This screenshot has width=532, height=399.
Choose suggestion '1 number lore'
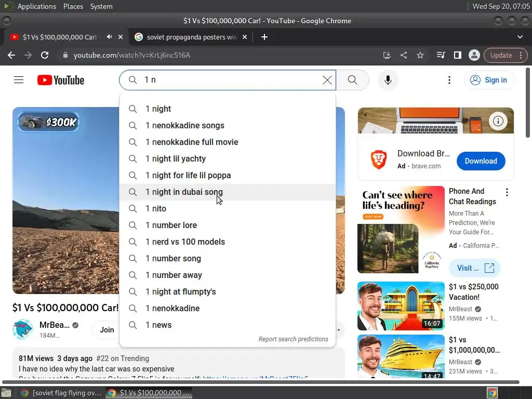coord(228,225)
